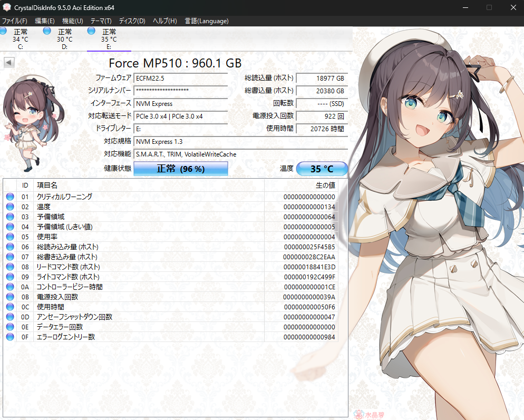Click the E: drive status orb

[x=91, y=31]
